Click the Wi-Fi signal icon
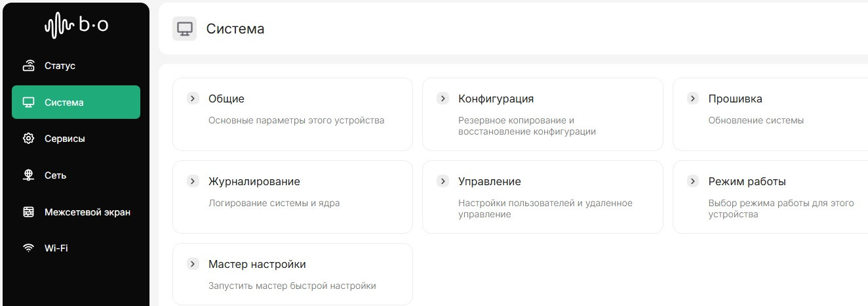This screenshot has width=868, height=306. point(29,248)
